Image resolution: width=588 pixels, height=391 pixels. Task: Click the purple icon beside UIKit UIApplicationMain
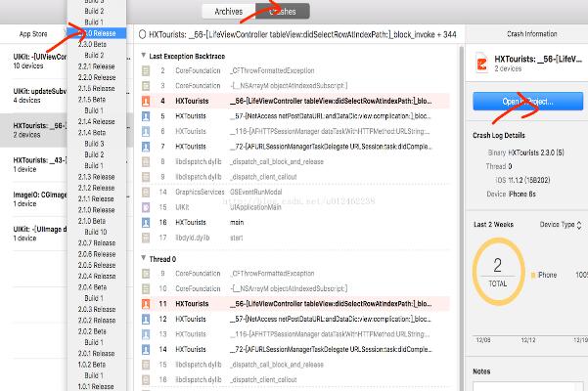pos(146,207)
